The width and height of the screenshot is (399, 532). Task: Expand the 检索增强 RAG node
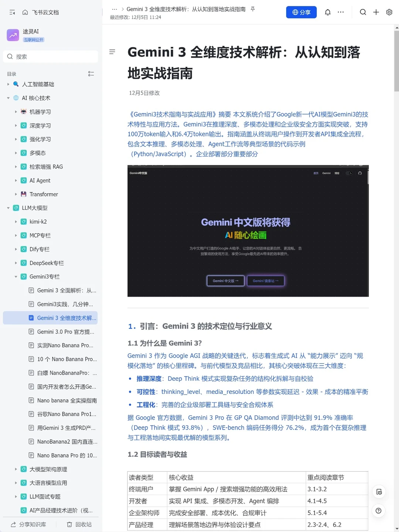pyautogui.click(x=16, y=167)
